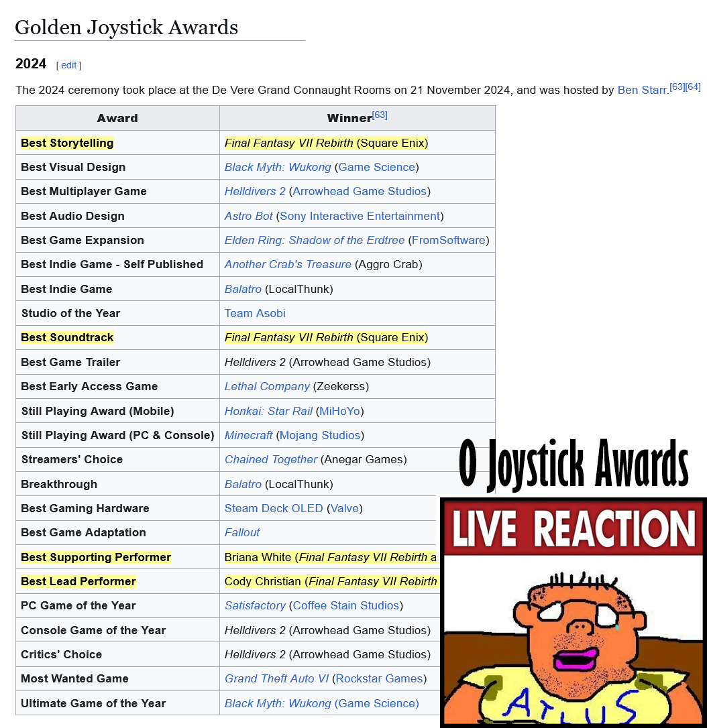Click the crying Atlus cartoon face image
707x728 pixels.
(x=574, y=640)
